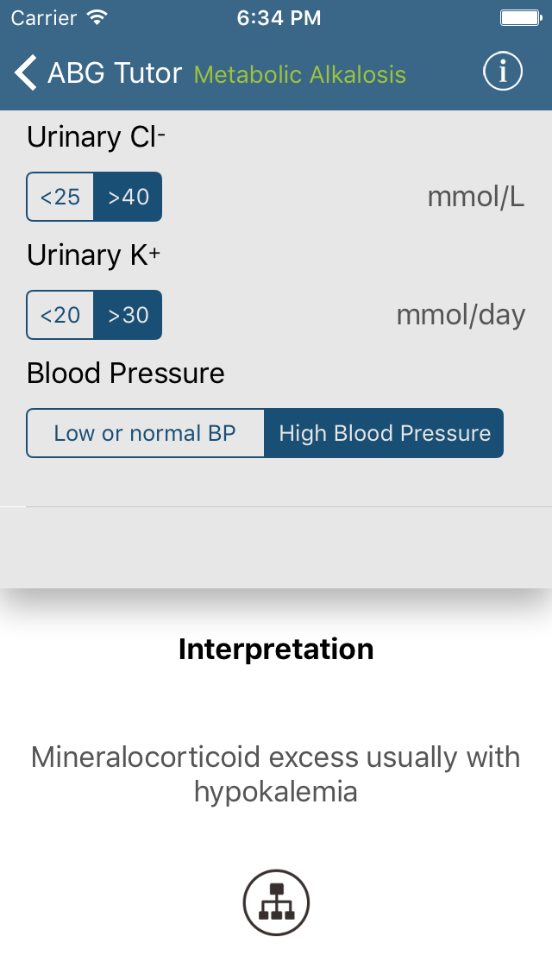Choose Urinary K >30 segment
Image resolution: width=552 pixels, height=980 pixels.
tap(129, 315)
